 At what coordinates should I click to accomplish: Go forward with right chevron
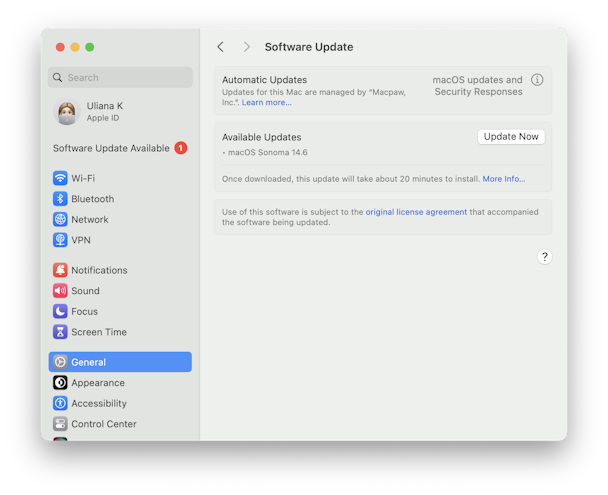246,47
